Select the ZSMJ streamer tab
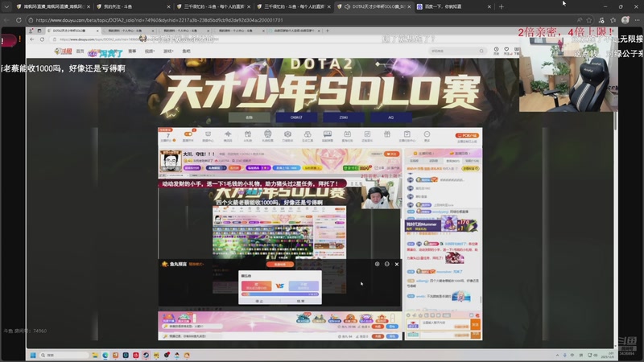 click(344, 117)
